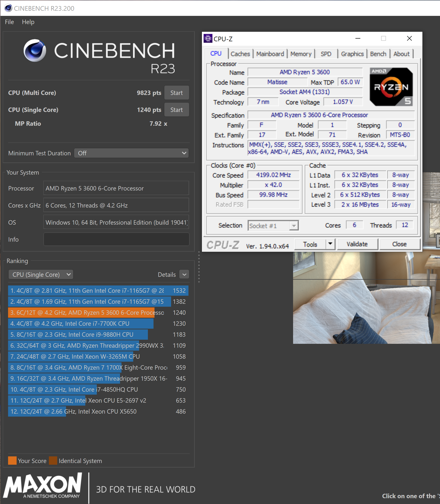Image resolution: width=440 pixels, height=504 pixels.
Task: Click the OS field Windows 10 64 Bit
Action: (x=116, y=222)
